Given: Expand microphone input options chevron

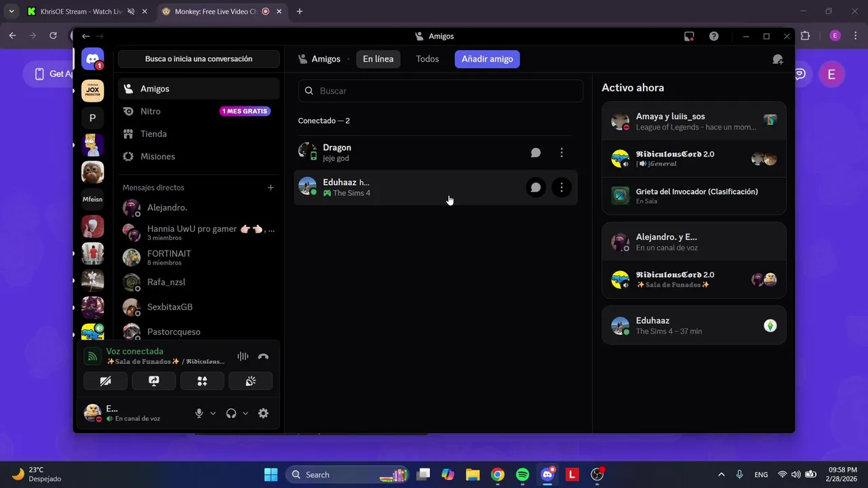Looking at the screenshot, I should 213,413.
